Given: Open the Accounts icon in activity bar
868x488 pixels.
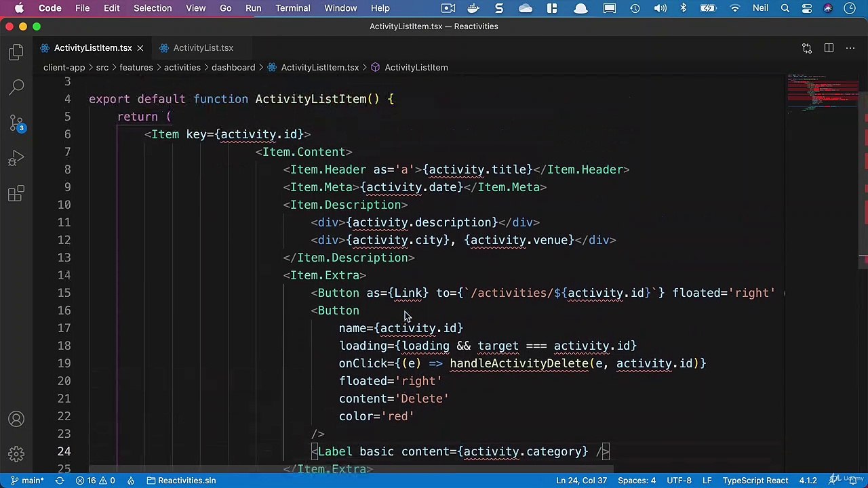Looking at the screenshot, I should point(16,419).
